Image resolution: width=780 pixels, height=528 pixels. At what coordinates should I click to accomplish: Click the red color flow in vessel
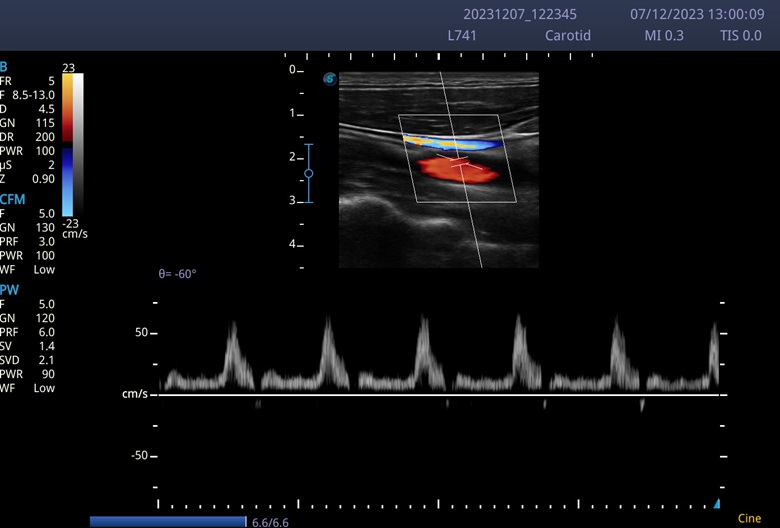click(x=458, y=171)
